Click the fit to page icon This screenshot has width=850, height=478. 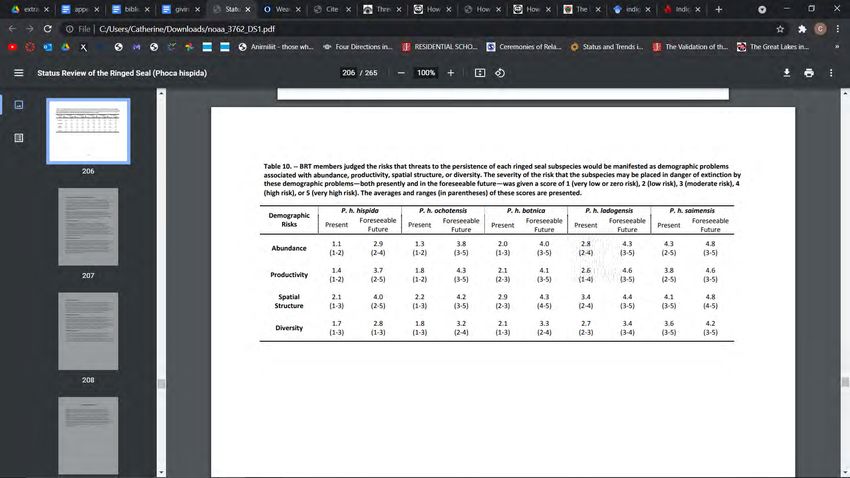[480, 73]
